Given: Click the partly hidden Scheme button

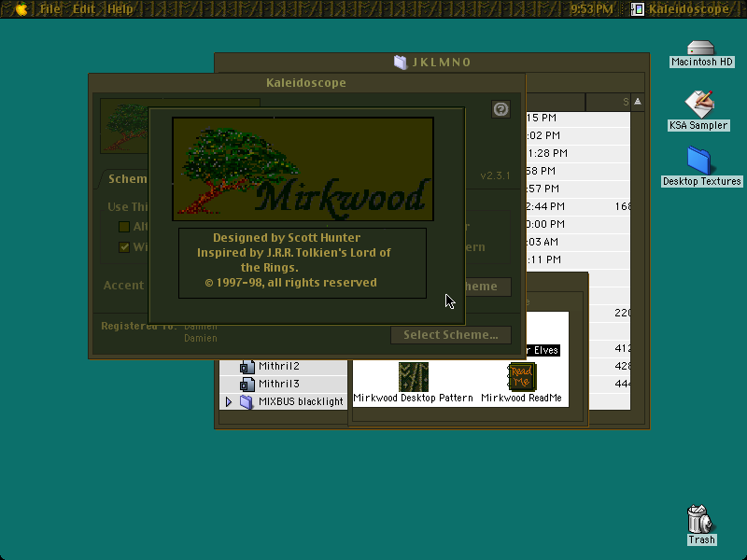Looking at the screenshot, I should coord(487,287).
